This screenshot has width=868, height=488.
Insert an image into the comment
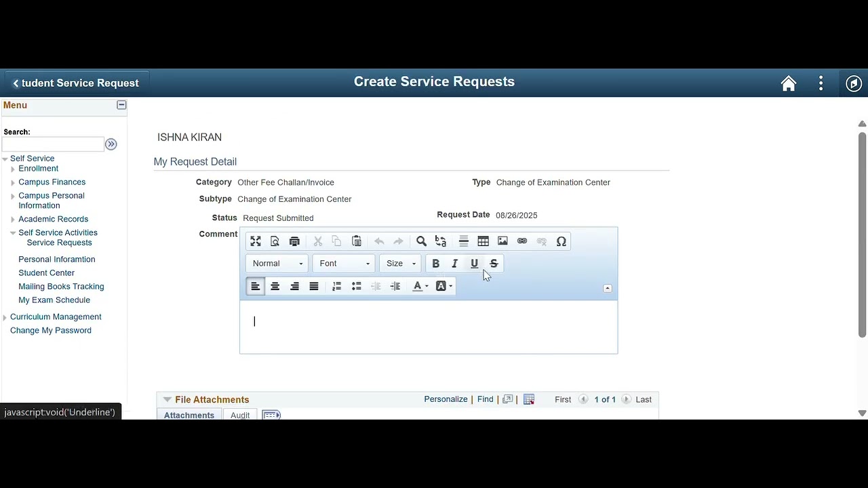coord(502,241)
